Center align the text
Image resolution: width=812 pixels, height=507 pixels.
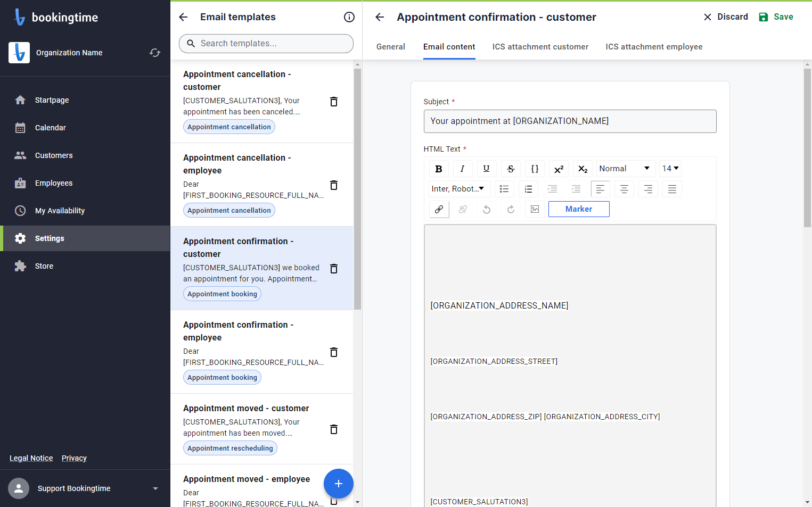(624, 189)
